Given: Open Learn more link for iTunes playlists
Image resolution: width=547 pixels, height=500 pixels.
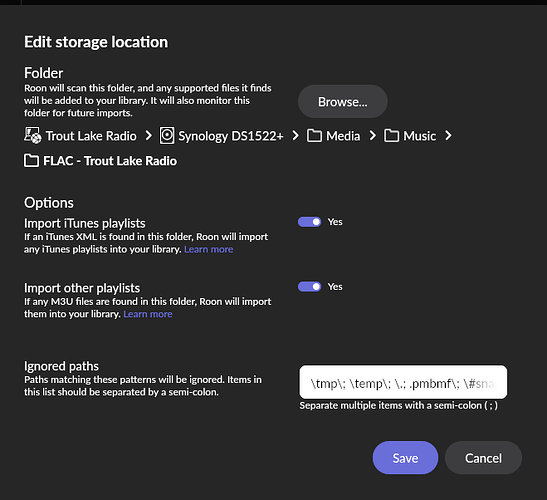Looking at the screenshot, I should click(x=209, y=249).
